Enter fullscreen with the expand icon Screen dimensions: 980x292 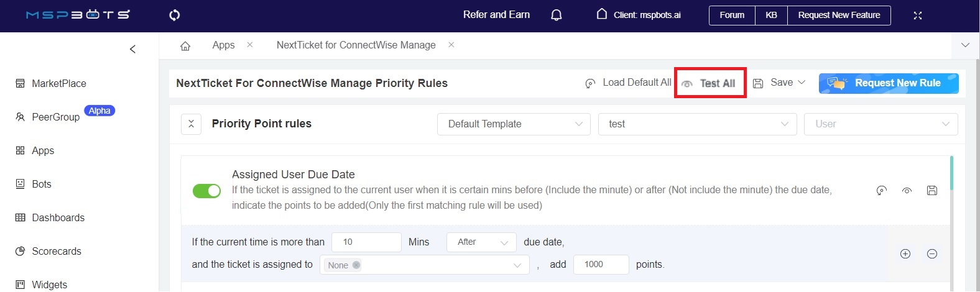pyautogui.click(x=917, y=16)
